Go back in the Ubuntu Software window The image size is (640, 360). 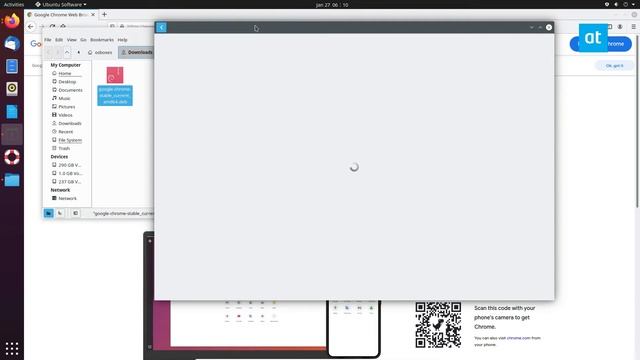(161, 27)
